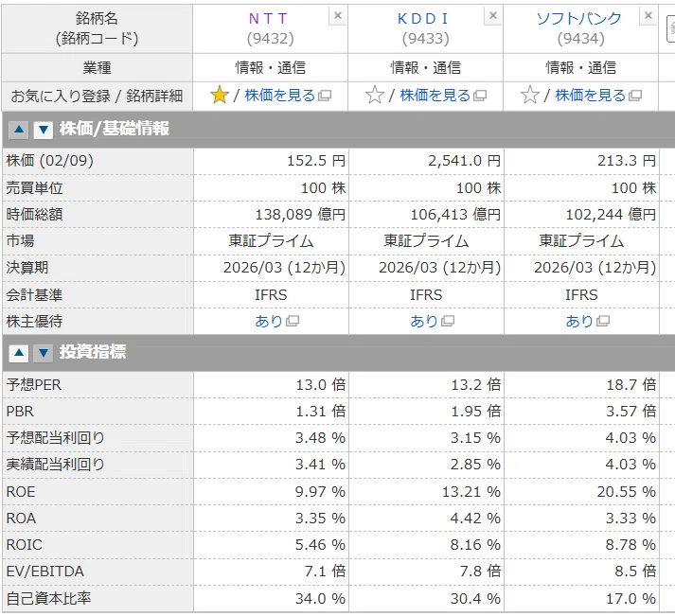Click the 予想PER row label
The height and width of the screenshot is (616, 675).
coord(33,384)
